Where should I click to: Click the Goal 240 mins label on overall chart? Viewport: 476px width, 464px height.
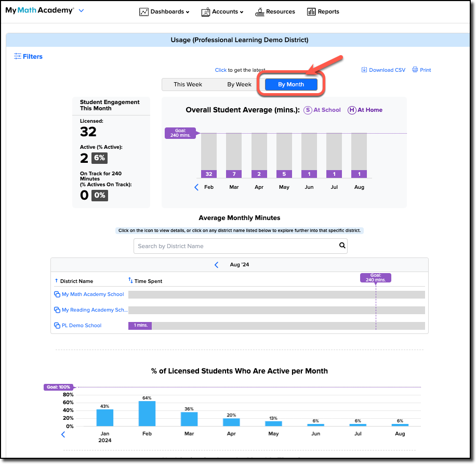[180, 133]
